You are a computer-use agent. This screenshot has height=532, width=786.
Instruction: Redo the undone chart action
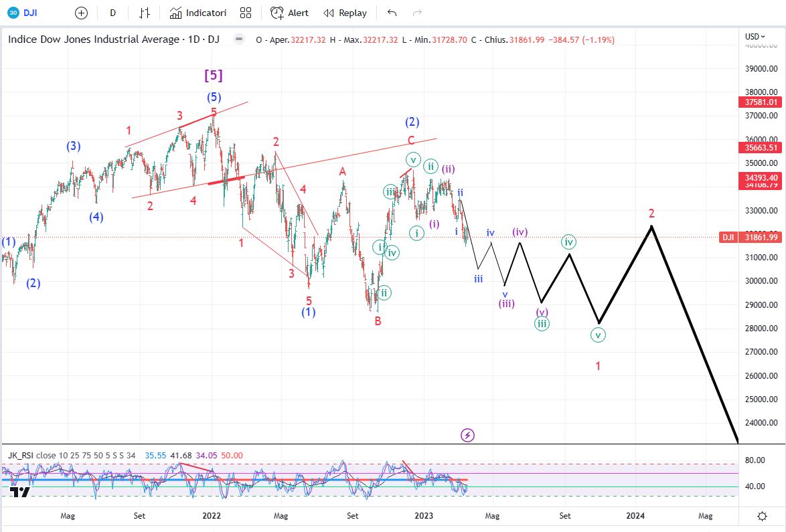(417, 13)
